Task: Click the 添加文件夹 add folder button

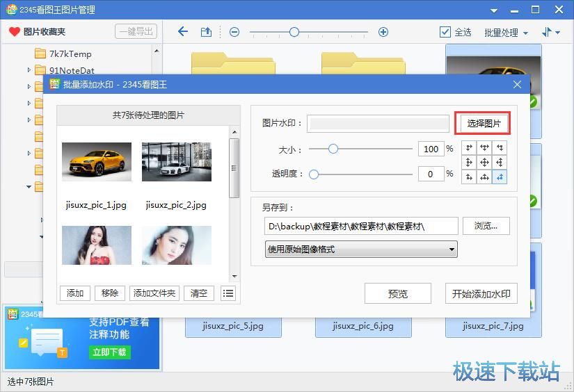Action: 154,293
